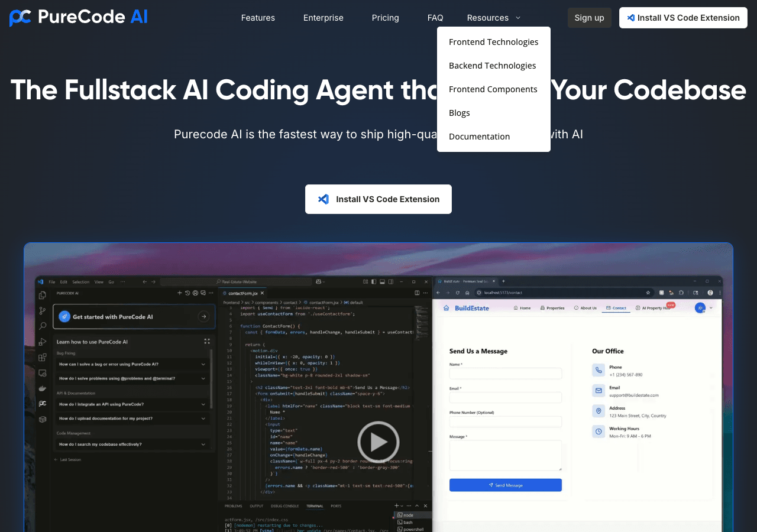This screenshot has width=757, height=532.
Task: Click the phone icon under Our Office
Action: 599,370
